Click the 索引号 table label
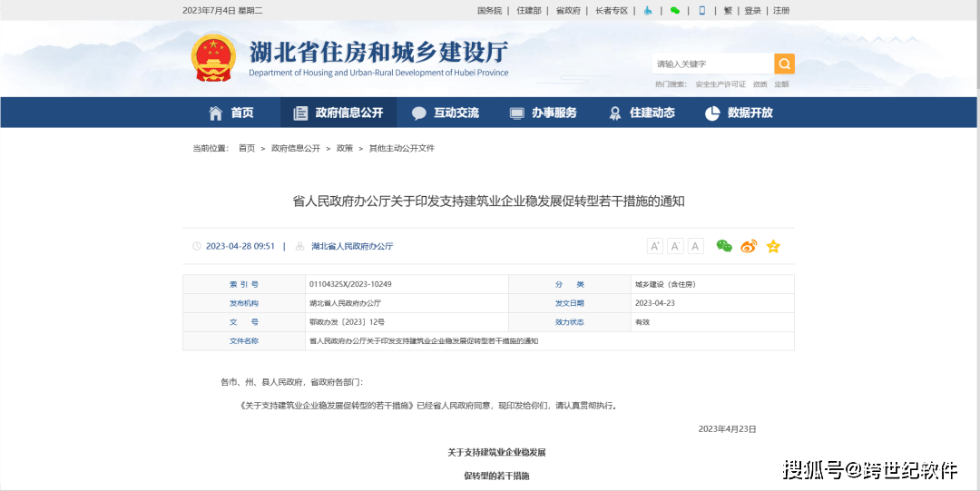This screenshot has width=980, height=491. [244, 285]
